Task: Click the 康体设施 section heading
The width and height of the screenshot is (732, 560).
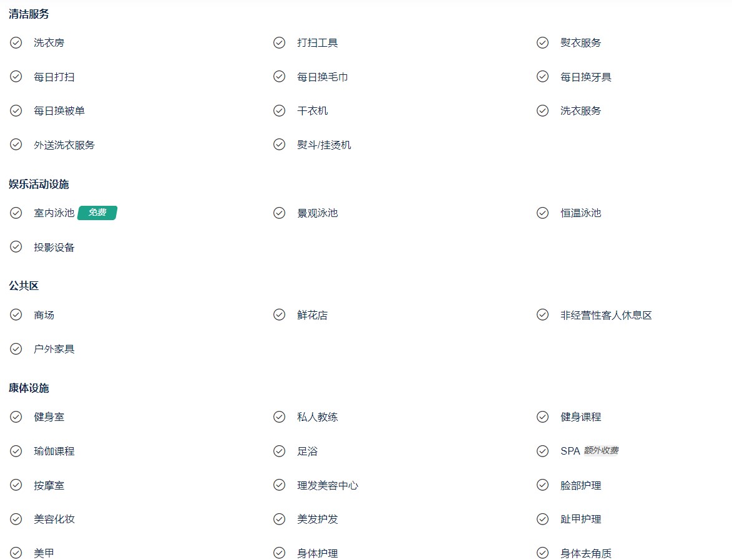Action: [29, 388]
